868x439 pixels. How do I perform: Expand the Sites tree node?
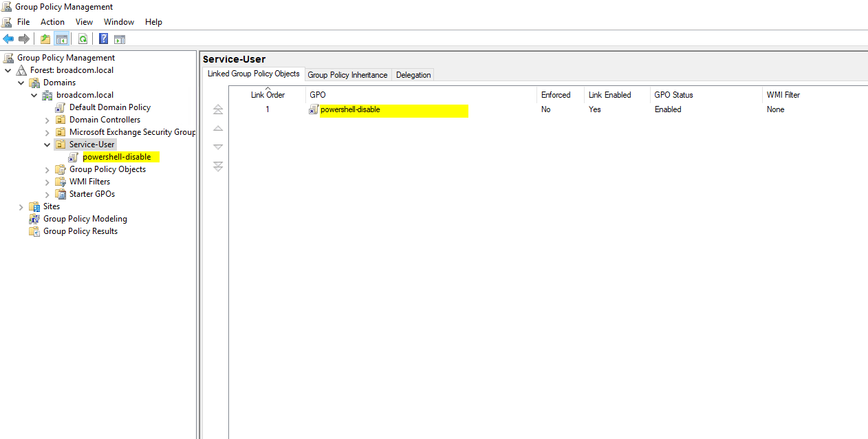(21, 206)
